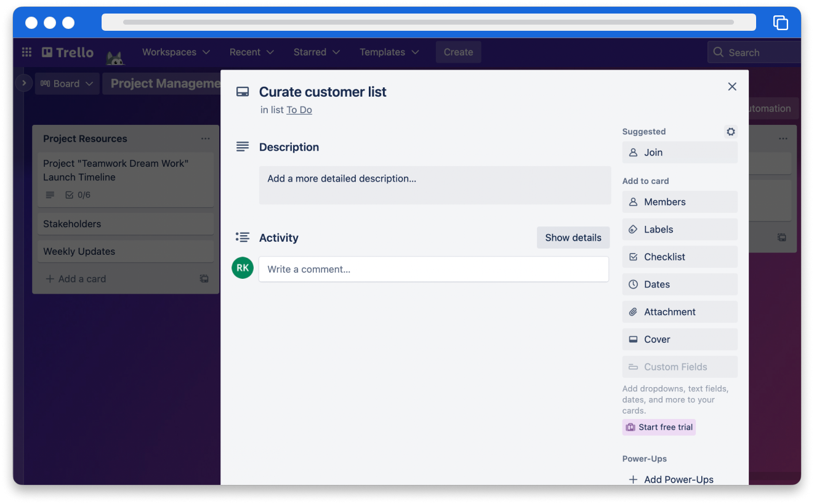Click the Write a comment field
The height and width of the screenshot is (504, 814).
tap(434, 270)
